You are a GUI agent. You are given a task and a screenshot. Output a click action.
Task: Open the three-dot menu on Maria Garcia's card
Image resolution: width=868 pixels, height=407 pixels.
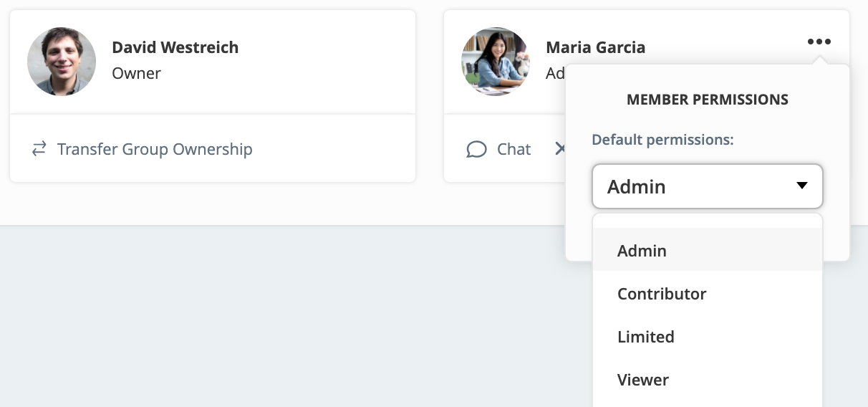click(819, 42)
